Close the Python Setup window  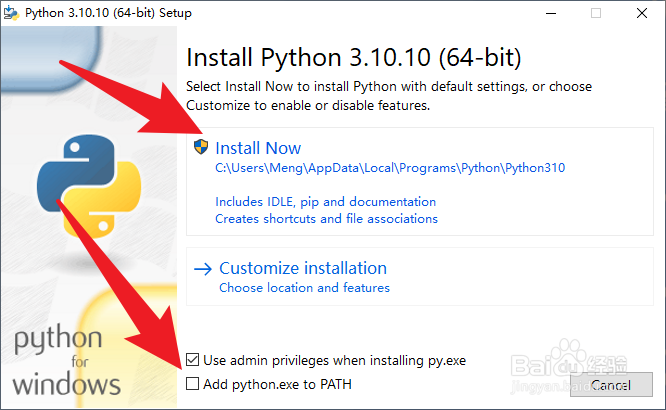pos(642,13)
